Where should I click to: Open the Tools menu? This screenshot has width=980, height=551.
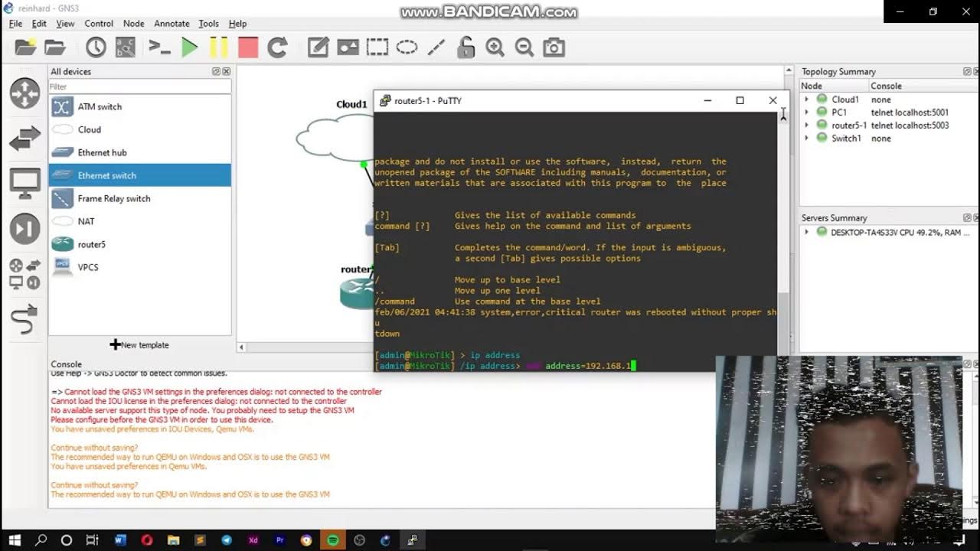pyautogui.click(x=208, y=24)
